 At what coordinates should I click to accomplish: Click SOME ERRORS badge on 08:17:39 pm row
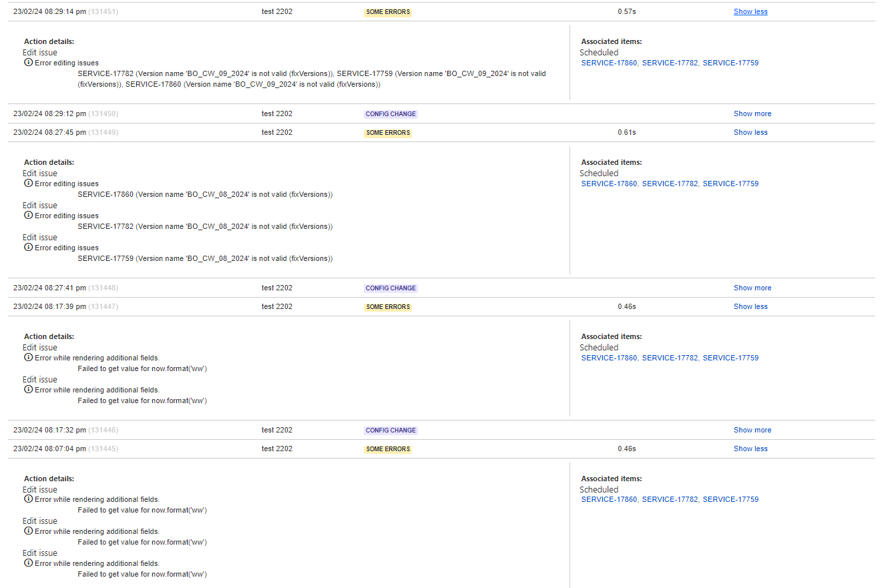coord(388,307)
